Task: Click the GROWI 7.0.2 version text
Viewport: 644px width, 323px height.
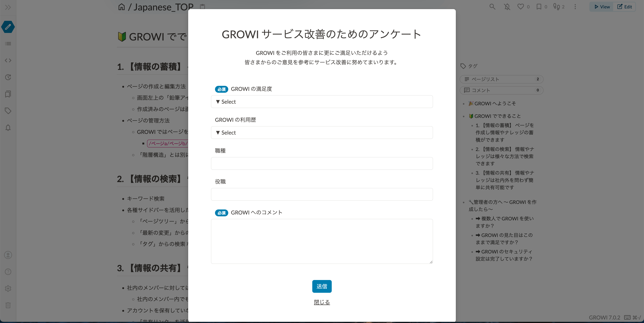Action: click(x=604, y=317)
